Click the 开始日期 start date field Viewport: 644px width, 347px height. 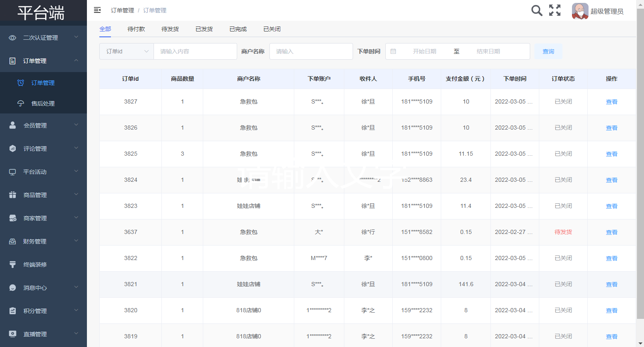425,51
